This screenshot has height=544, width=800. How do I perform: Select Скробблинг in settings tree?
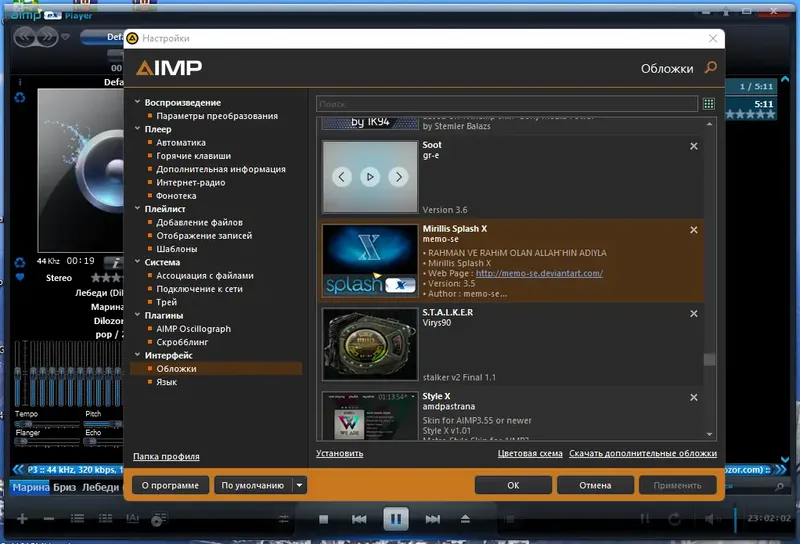(x=182, y=342)
